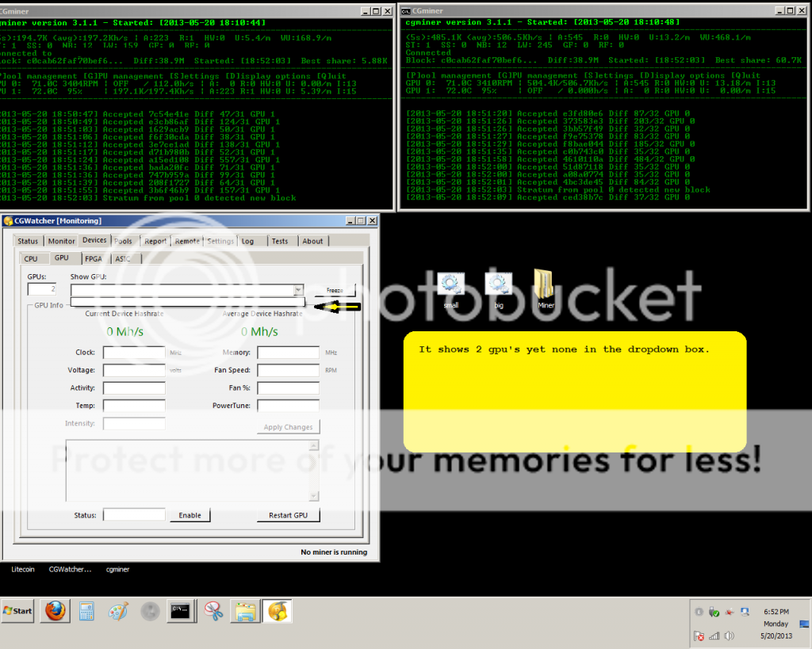Select the GPU device sub-tab
This screenshot has height=649, width=812.
[x=62, y=258]
